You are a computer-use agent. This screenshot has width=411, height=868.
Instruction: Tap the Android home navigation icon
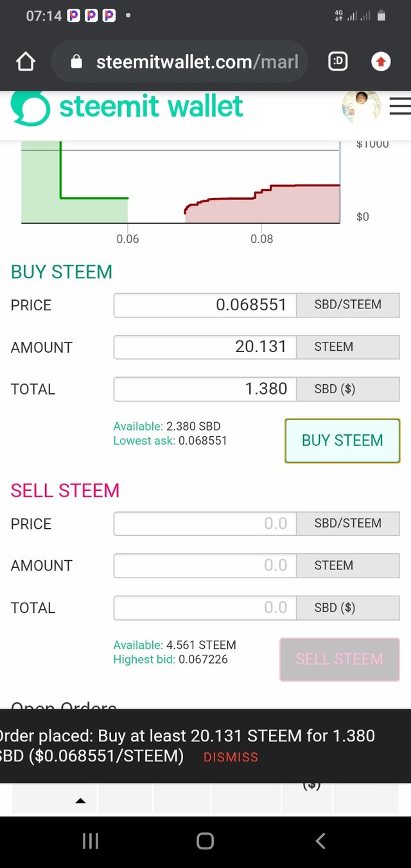[x=205, y=840]
